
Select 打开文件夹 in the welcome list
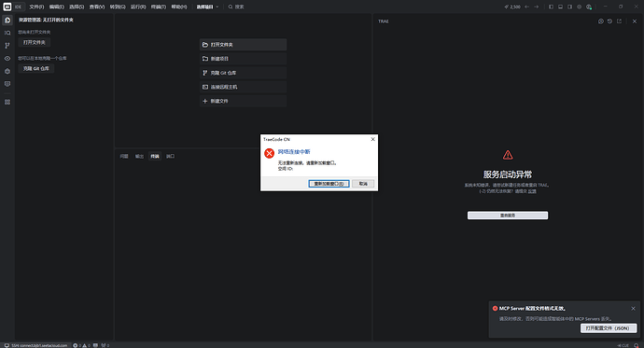coord(244,45)
